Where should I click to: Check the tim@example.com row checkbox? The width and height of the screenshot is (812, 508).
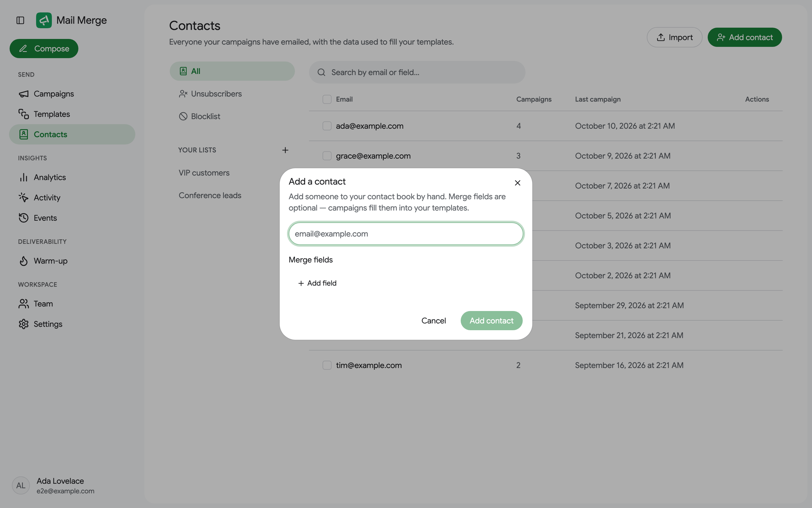[x=327, y=365]
